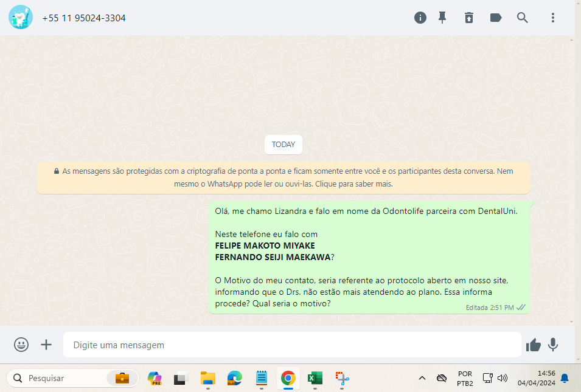Click the chat scrollbar down arrow
581x392 pixels.
point(572,322)
